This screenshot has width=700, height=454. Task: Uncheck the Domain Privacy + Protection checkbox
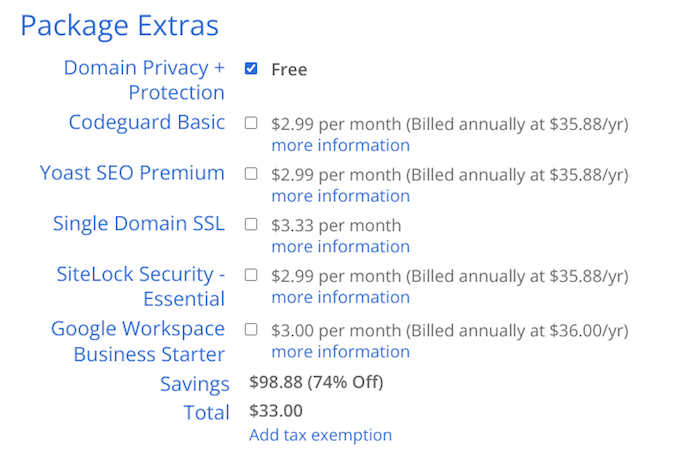click(x=251, y=69)
